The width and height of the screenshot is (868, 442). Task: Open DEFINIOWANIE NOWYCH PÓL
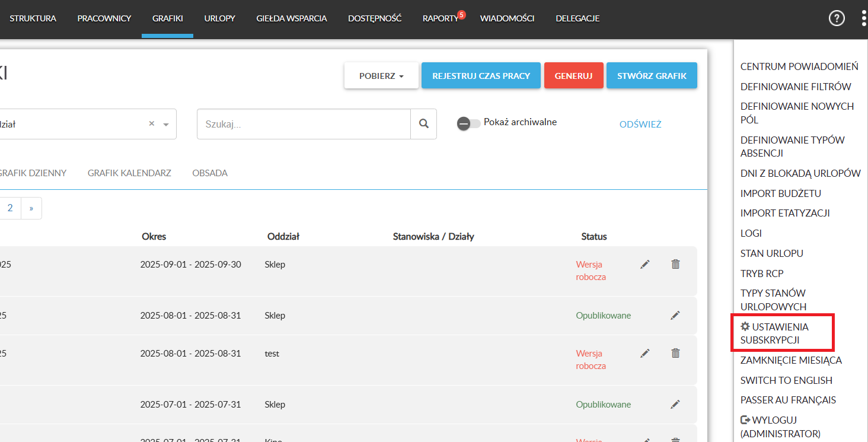797,113
